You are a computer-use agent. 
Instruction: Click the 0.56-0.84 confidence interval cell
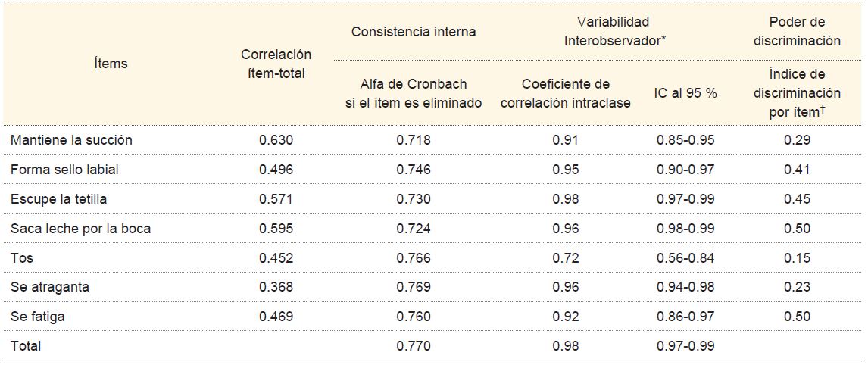(x=685, y=257)
